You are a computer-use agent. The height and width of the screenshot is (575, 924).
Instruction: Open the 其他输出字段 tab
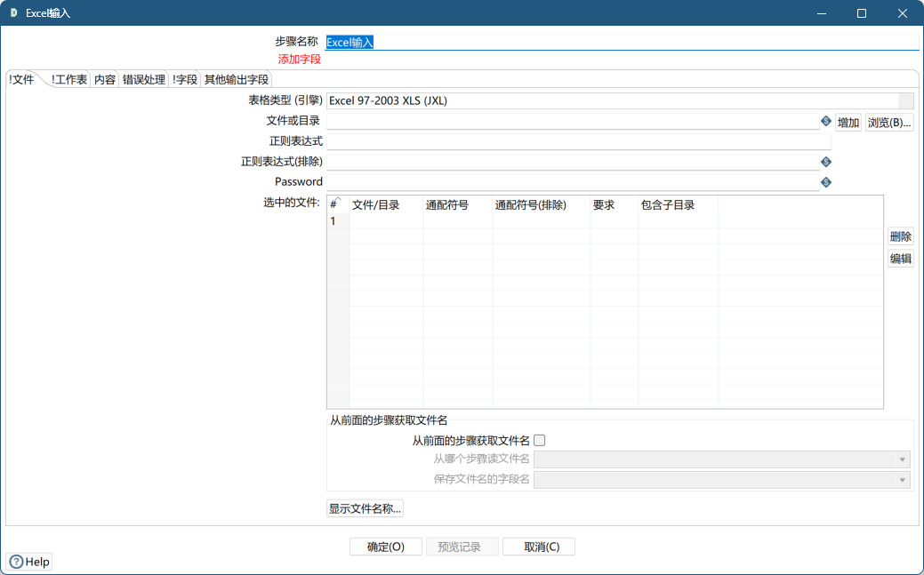point(235,78)
